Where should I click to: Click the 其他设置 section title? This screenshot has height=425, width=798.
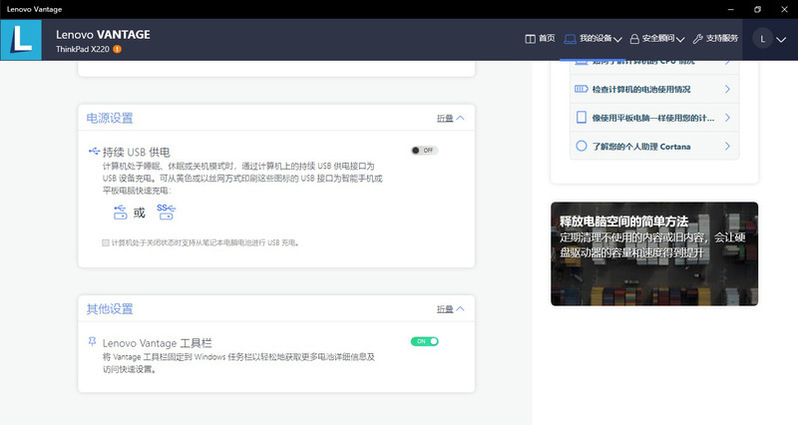[x=109, y=309]
